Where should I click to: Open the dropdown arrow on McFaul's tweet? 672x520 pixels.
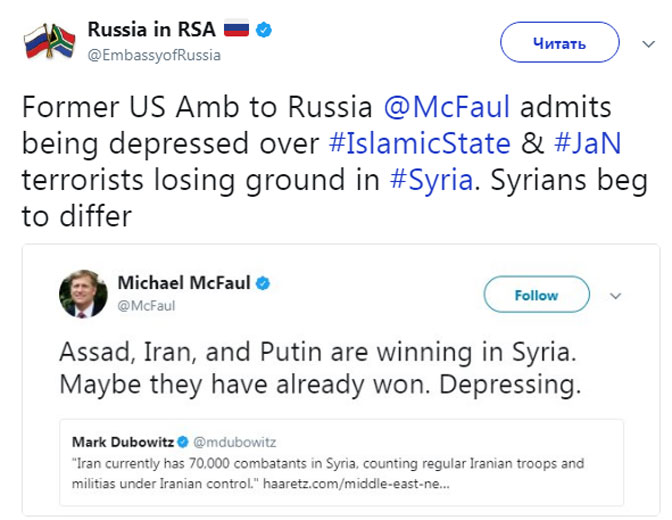point(616,296)
